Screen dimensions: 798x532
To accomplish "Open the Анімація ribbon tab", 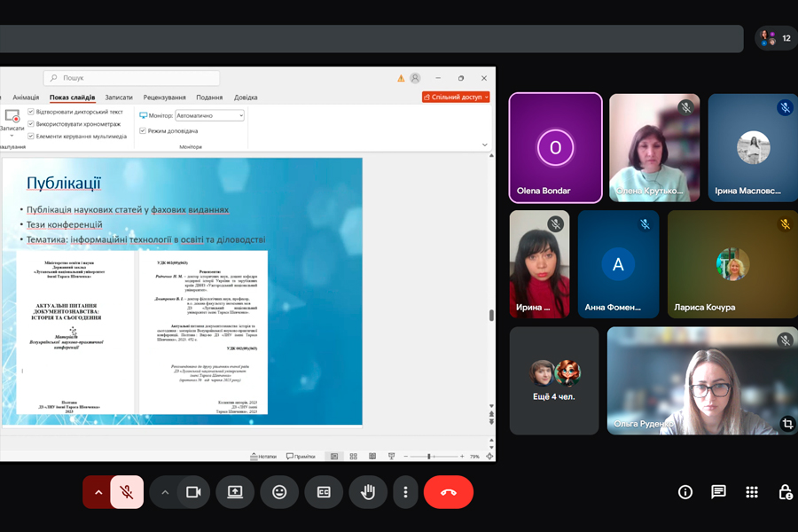I will (x=26, y=98).
